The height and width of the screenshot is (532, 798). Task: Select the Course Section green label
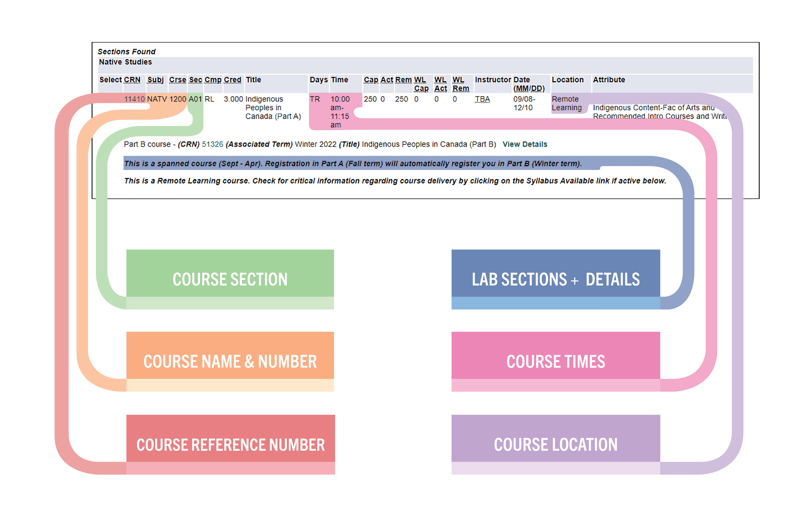click(x=230, y=279)
